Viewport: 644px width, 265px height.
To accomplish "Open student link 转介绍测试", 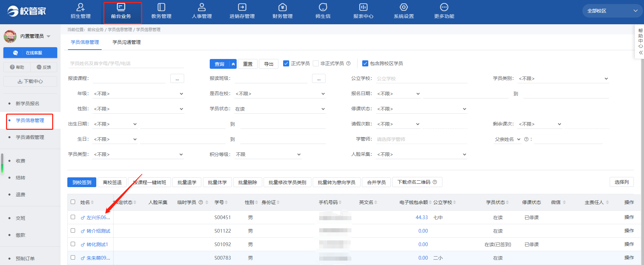I will click(x=98, y=231).
